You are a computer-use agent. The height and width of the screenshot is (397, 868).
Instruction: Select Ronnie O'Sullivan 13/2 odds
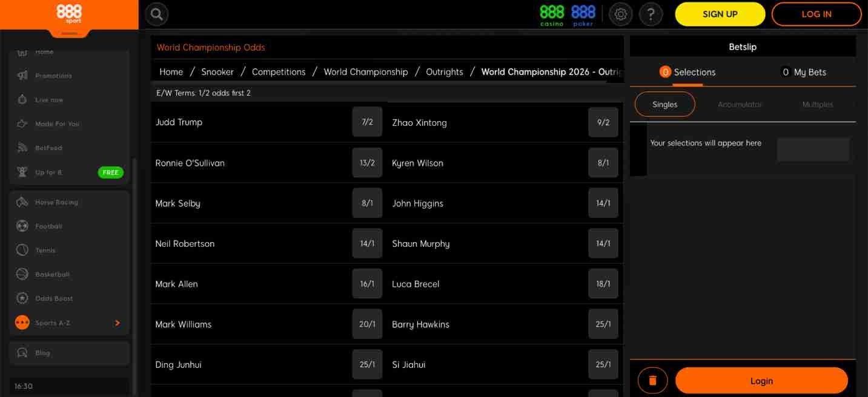pyautogui.click(x=367, y=163)
